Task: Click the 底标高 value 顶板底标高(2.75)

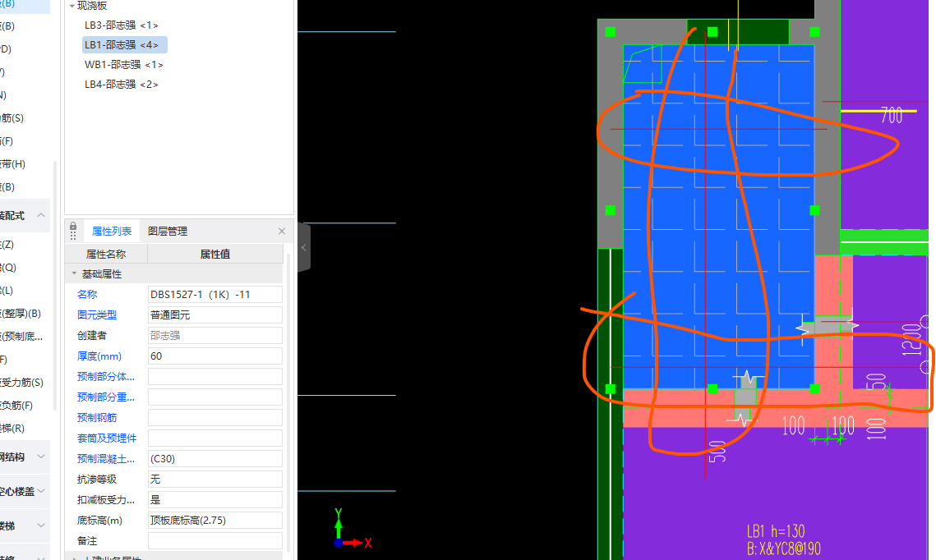Action: click(215, 521)
